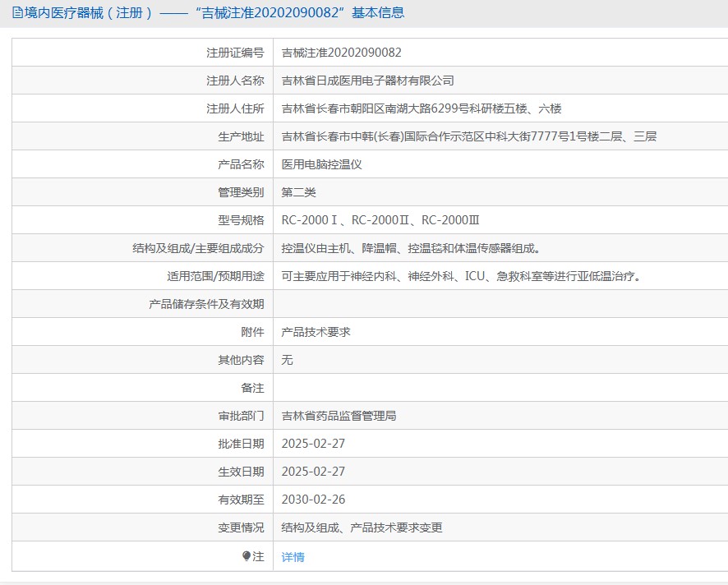Select the expiry date 2030-02-26
Screen dimensions: 728x585
[x=313, y=500]
